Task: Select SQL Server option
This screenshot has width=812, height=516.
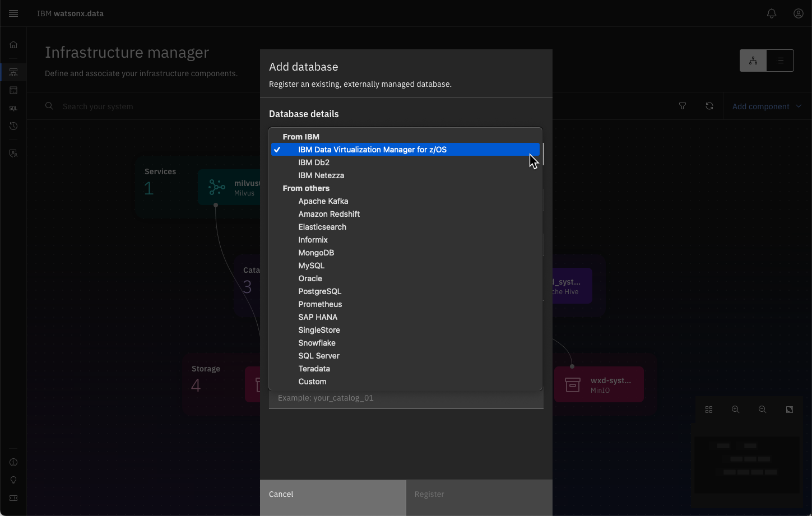Action: point(405,356)
